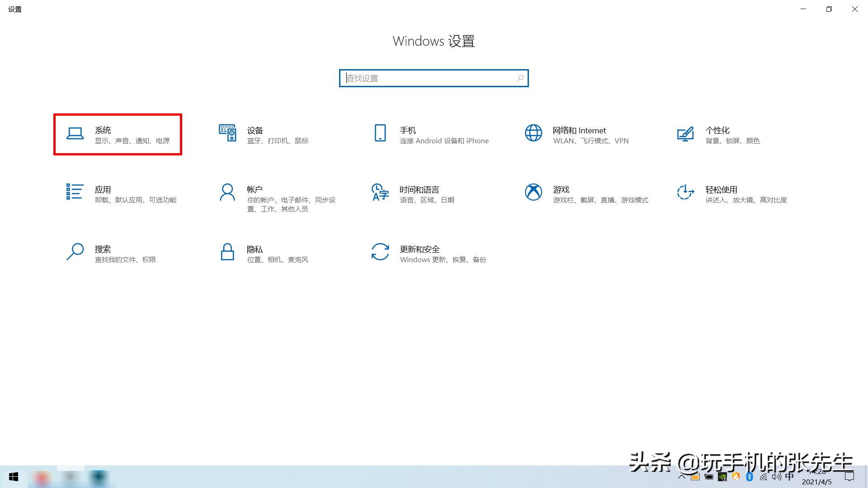Open the 帐户 (Accounts) person icon
The height and width of the screenshot is (488, 868).
click(x=227, y=192)
